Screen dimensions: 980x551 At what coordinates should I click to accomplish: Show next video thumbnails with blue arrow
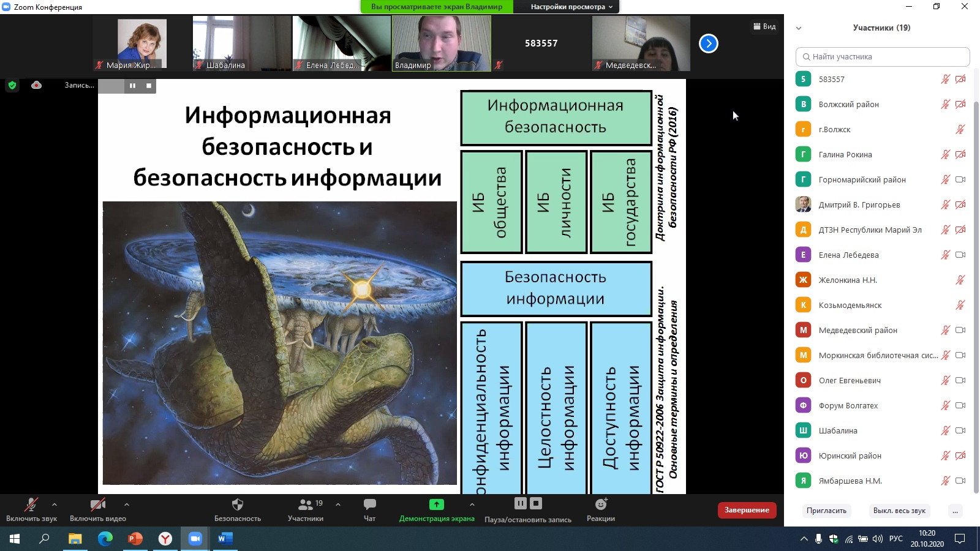(709, 43)
